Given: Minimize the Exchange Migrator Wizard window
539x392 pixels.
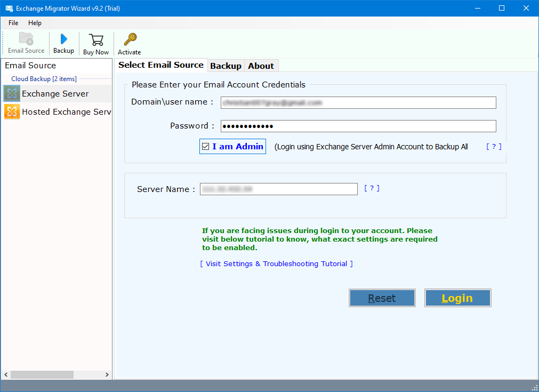Looking at the screenshot, I should coord(478,8).
